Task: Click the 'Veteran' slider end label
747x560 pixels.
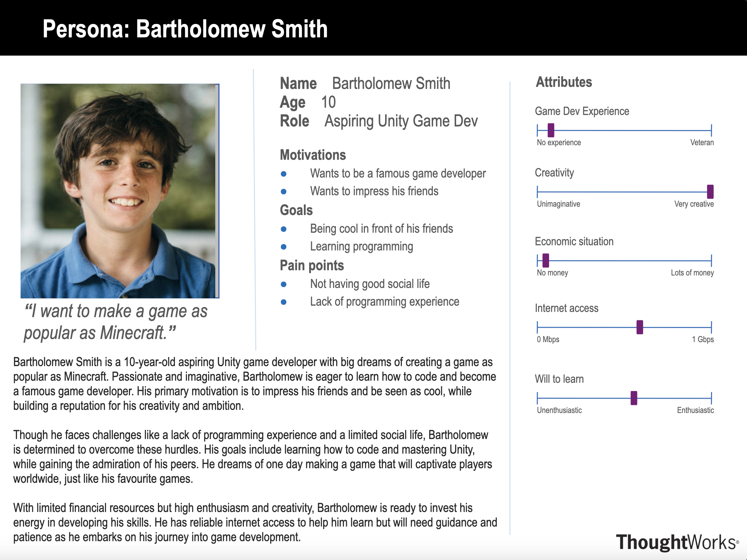Action: (x=702, y=143)
